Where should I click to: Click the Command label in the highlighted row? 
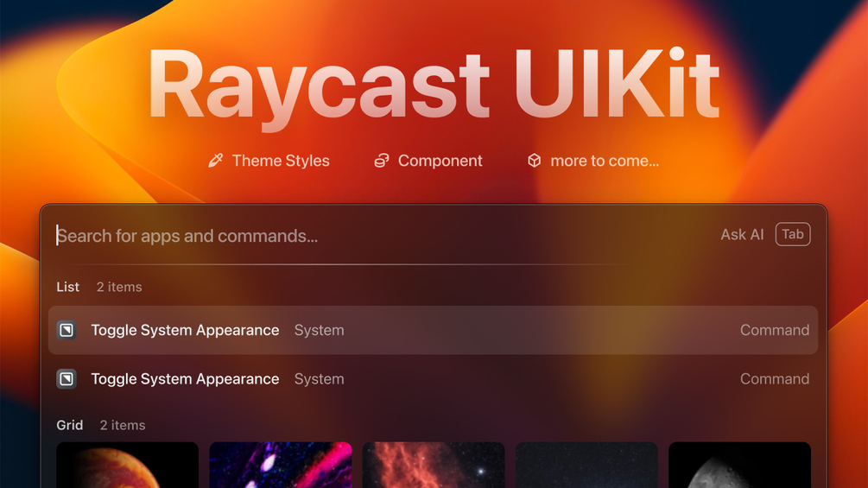click(775, 330)
